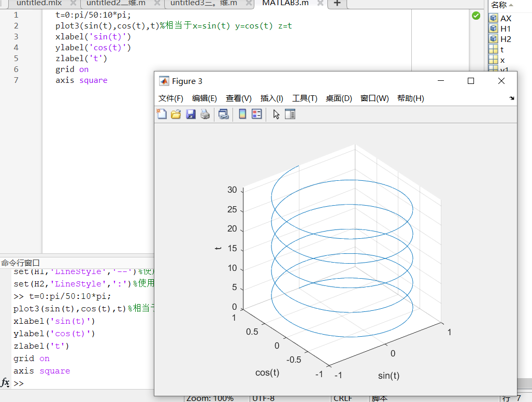This screenshot has height=402, width=532.
Task: Click the 命令行窗口 panel title
Action: pos(20,263)
